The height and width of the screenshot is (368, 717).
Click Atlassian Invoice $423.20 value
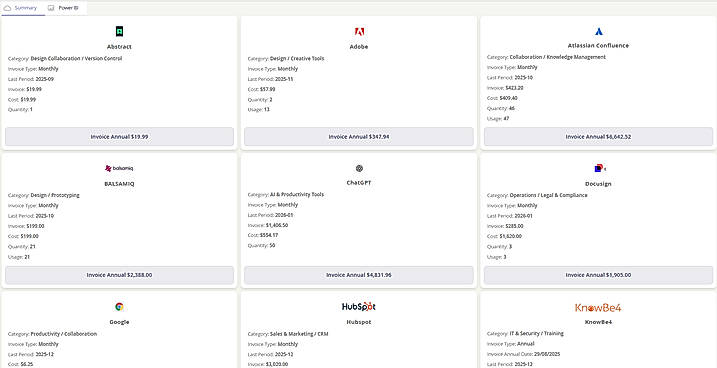pyautogui.click(x=514, y=88)
